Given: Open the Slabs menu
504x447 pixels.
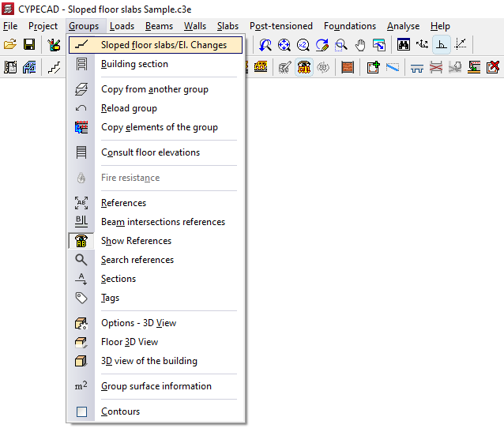Looking at the screenshot, I should (228, 26).
